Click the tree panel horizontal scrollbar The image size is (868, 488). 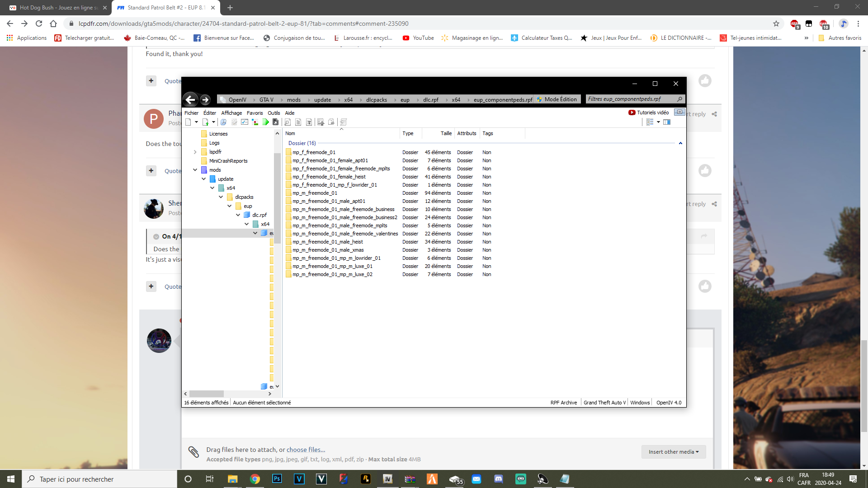pos(206,394)
